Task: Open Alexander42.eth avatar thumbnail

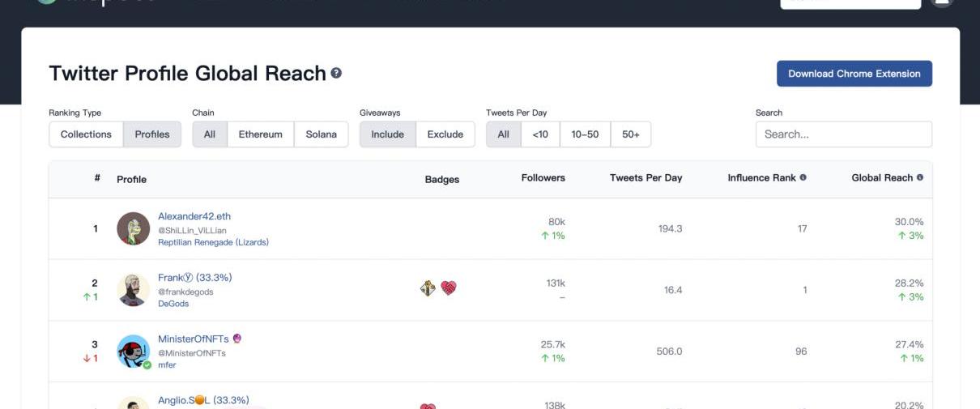Action: click(x=134, y=228)
